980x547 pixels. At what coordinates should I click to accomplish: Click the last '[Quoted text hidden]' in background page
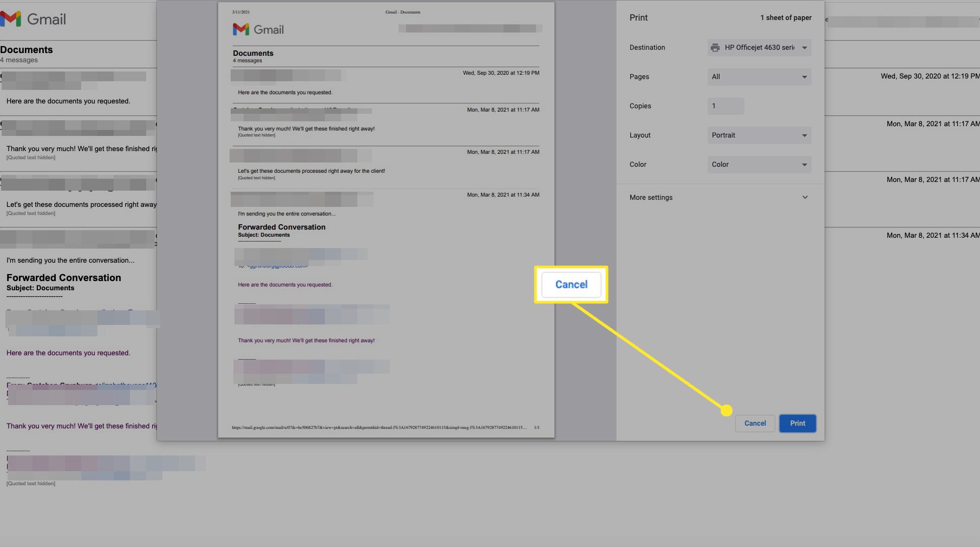tap(31, 484)
